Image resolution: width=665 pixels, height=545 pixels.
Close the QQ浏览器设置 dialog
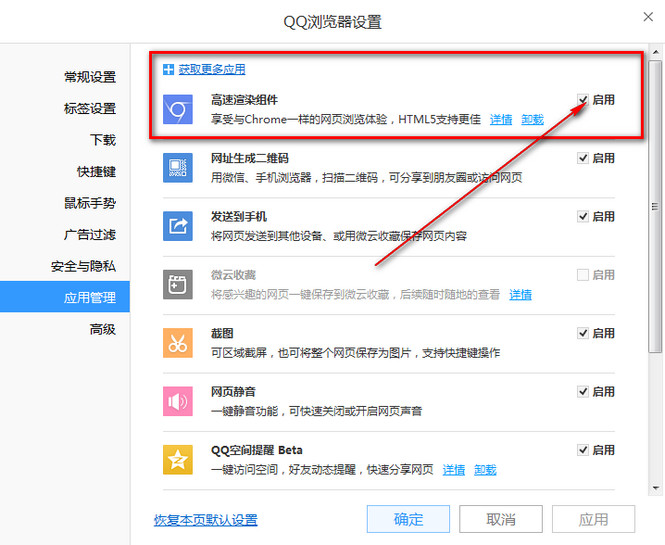point(648,17)
